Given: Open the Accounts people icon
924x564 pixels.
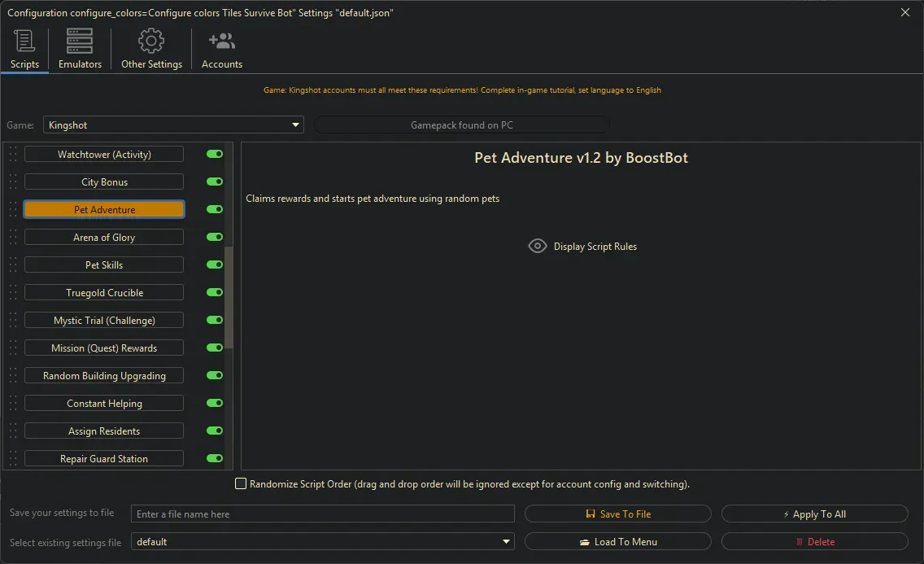Looking at the screenshot, I should pyautogui.click(x=221, y=41).
